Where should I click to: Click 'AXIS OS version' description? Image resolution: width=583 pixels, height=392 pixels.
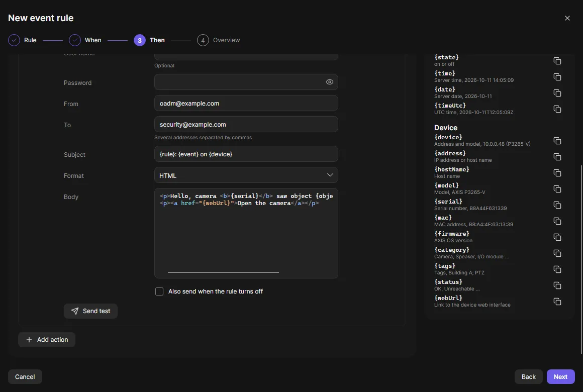(x=453, y=241)
